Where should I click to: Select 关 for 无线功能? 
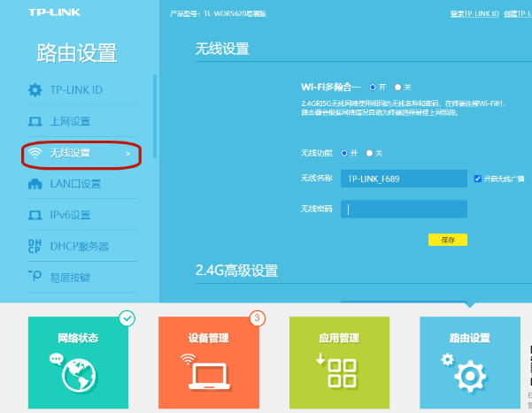click(369, 153)
